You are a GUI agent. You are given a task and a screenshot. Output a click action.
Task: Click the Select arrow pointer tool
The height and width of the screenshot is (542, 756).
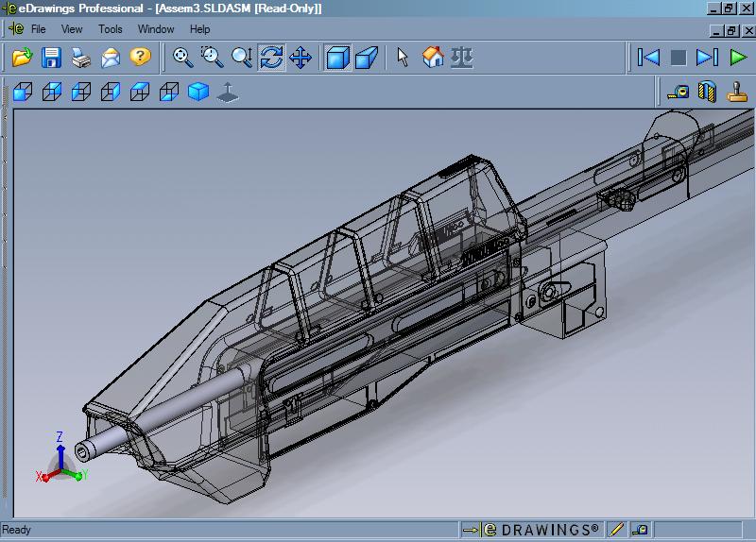point(404,58)
